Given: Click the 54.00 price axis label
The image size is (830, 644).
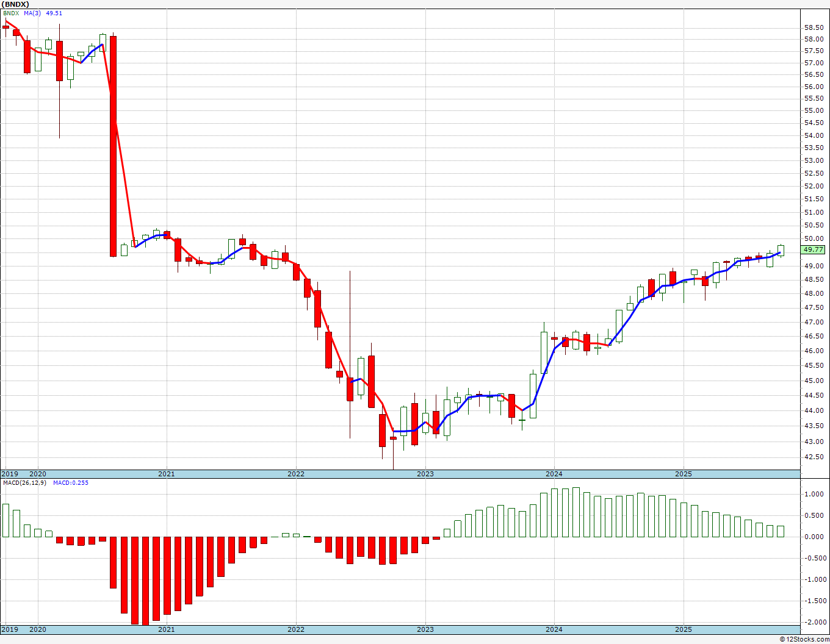Looking at the screenshot, I should [x=814, y=135].
